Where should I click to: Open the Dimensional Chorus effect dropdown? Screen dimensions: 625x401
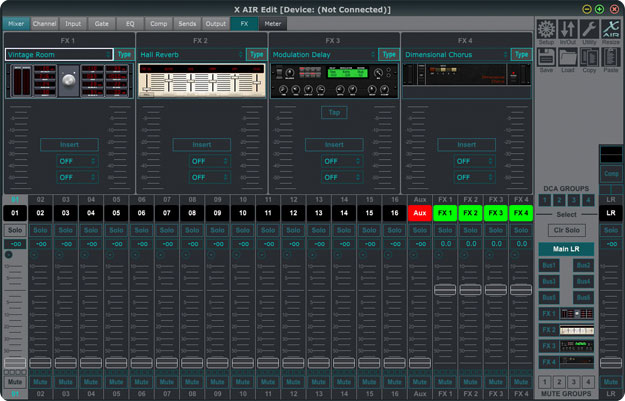(x=456, y=55)
